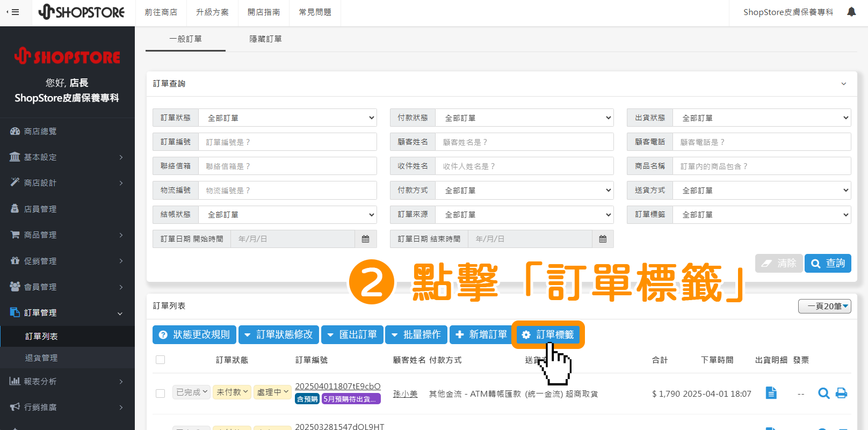
Task: Open the 店員管理 menu item
Action: coord(67,209)
